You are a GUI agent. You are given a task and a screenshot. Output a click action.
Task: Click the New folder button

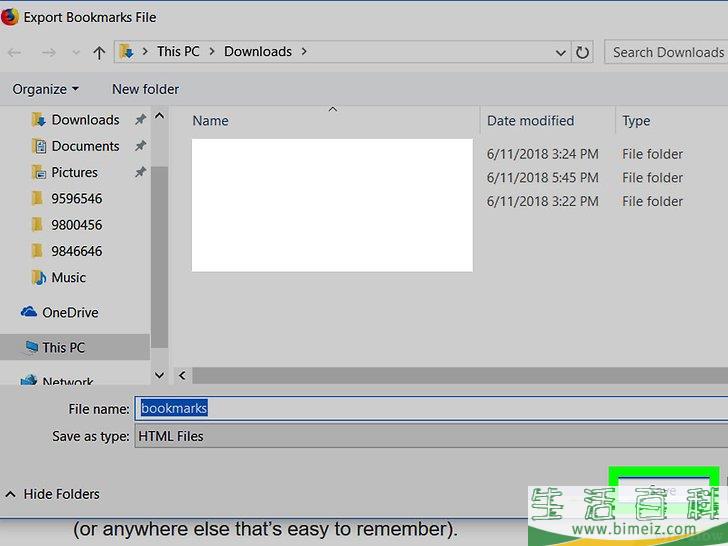point(145,89)
